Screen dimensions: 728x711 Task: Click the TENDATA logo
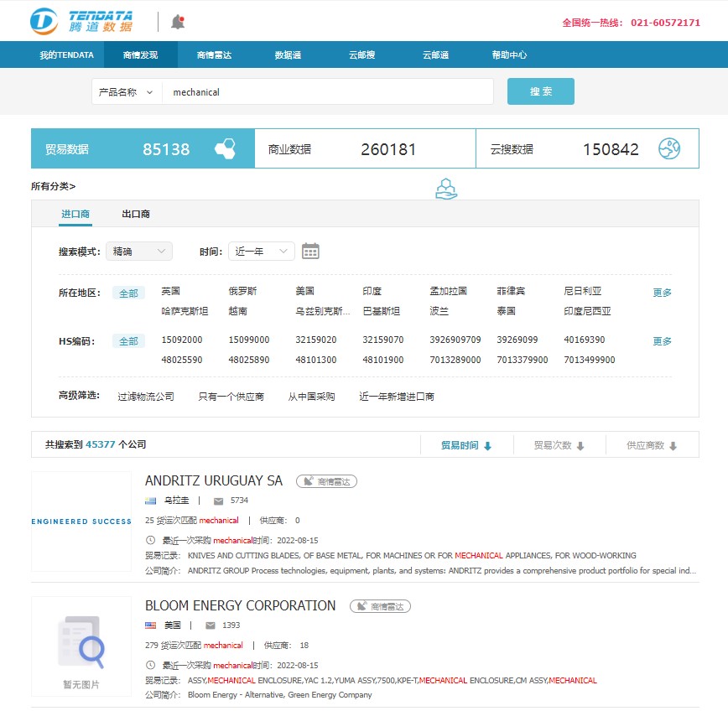[x=81, y=21]
